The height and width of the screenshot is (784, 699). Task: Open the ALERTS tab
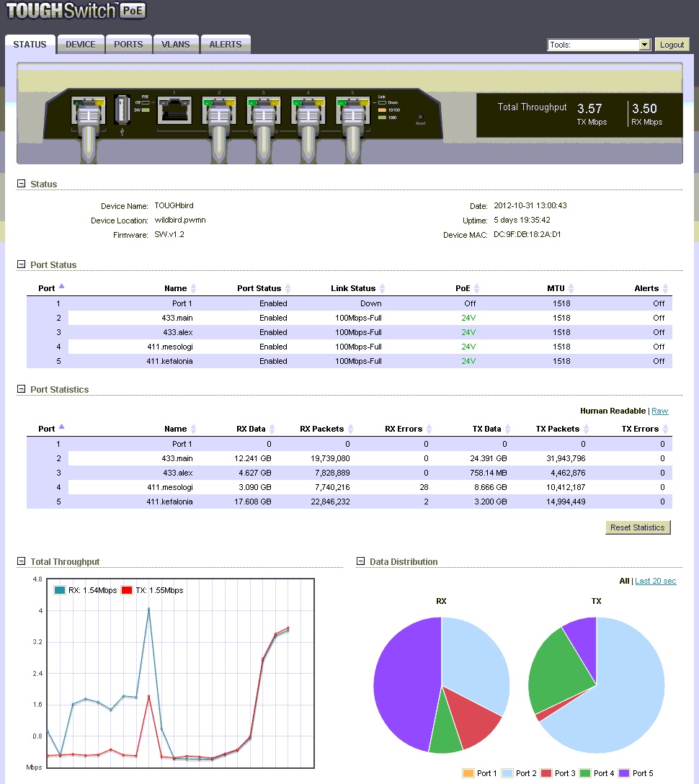[x=226, y=45]
